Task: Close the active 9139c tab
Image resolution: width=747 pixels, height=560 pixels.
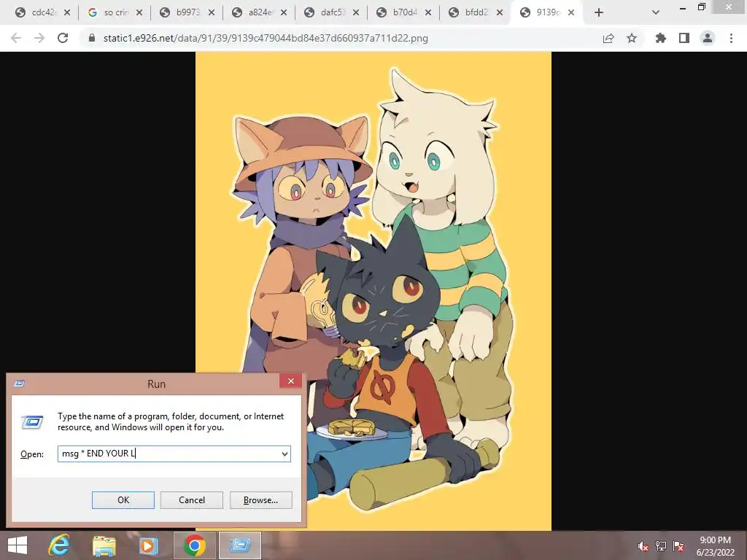Action: [571, 12]
